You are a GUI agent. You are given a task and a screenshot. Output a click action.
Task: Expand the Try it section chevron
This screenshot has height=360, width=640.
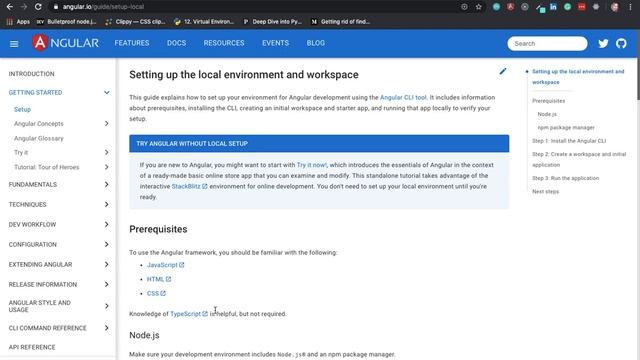pyautogui.click(x=107, y=152)
